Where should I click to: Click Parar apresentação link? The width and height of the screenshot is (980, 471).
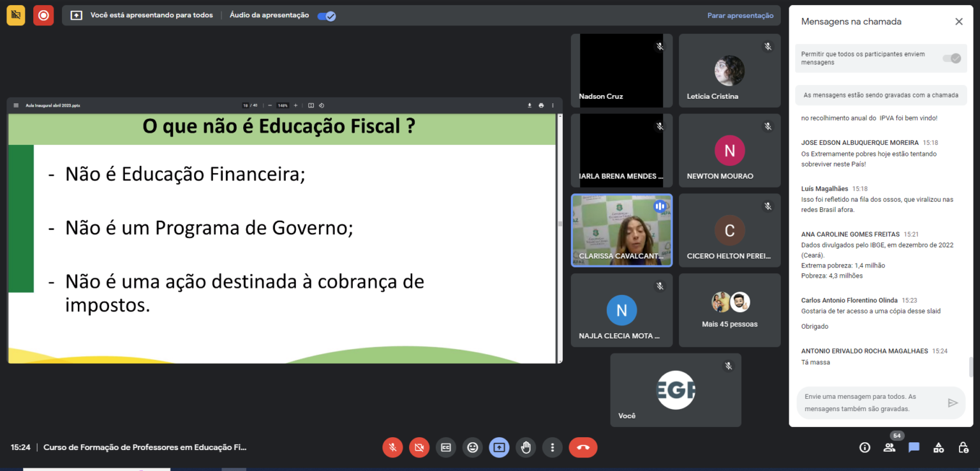click(740, 16)
